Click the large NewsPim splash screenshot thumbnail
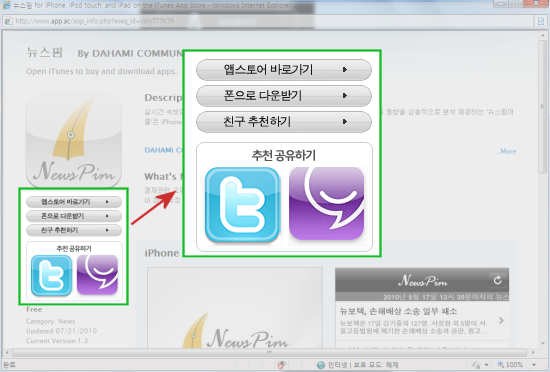 coord(235,308)
